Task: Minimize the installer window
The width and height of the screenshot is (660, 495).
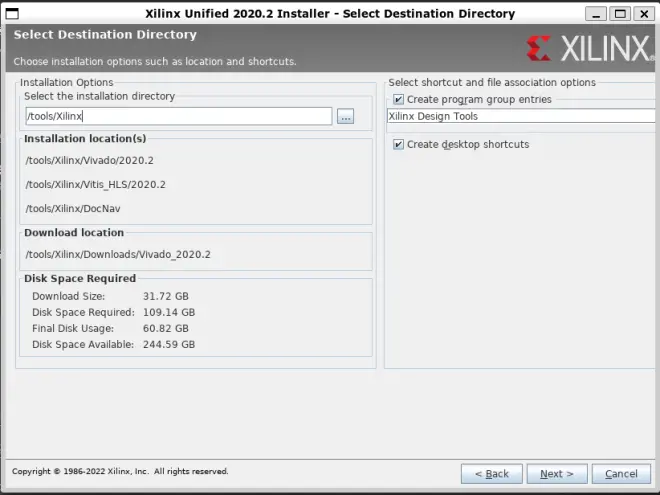Action: [x=596, y=14]
